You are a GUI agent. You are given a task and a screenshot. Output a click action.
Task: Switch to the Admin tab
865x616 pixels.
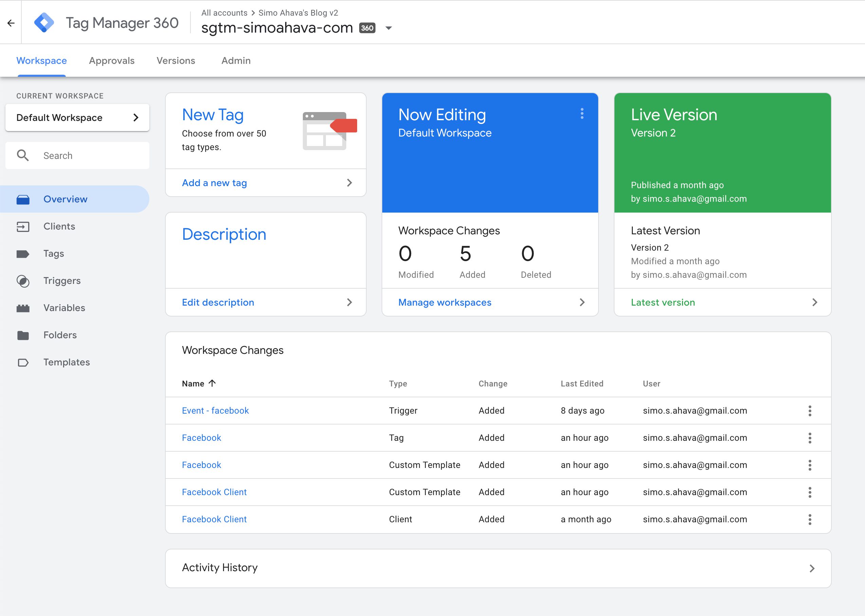pos(236,61)
